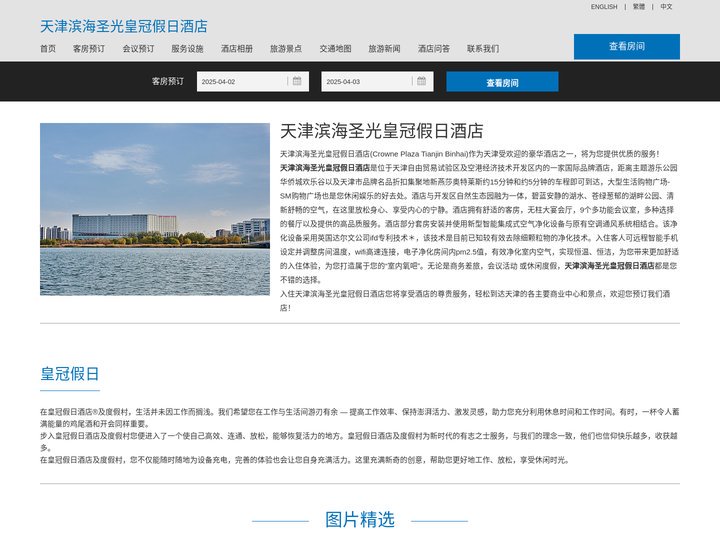
Task: Open the check-out date calendar icon
Action: click(x=422, y=81)
